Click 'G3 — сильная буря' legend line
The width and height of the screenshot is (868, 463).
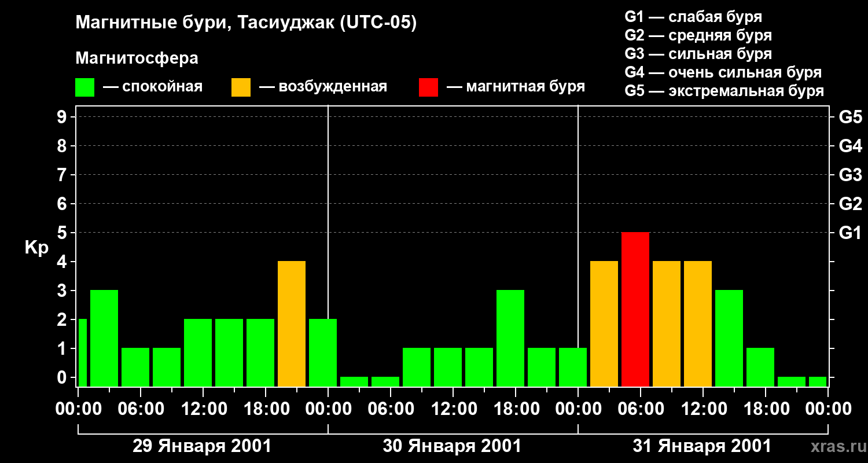point(698,54)
